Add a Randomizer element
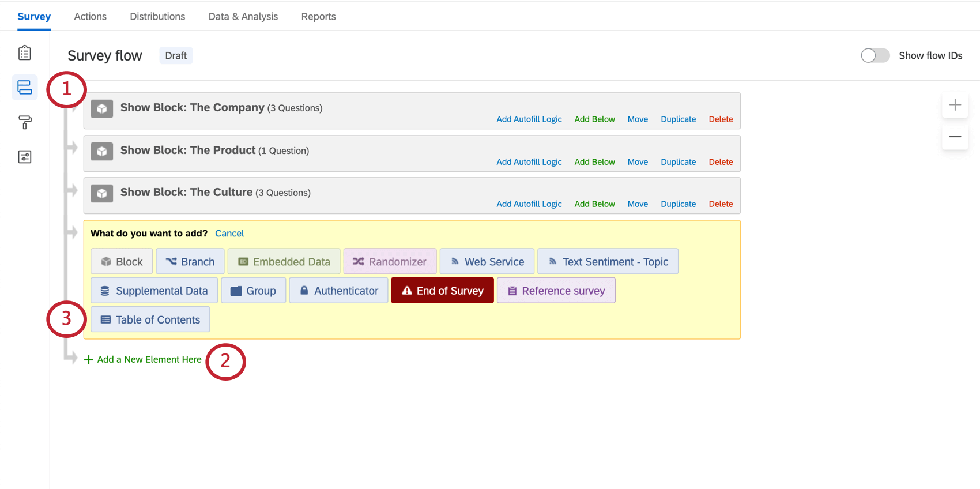This screenshot has height=489, width=980. 390,262
